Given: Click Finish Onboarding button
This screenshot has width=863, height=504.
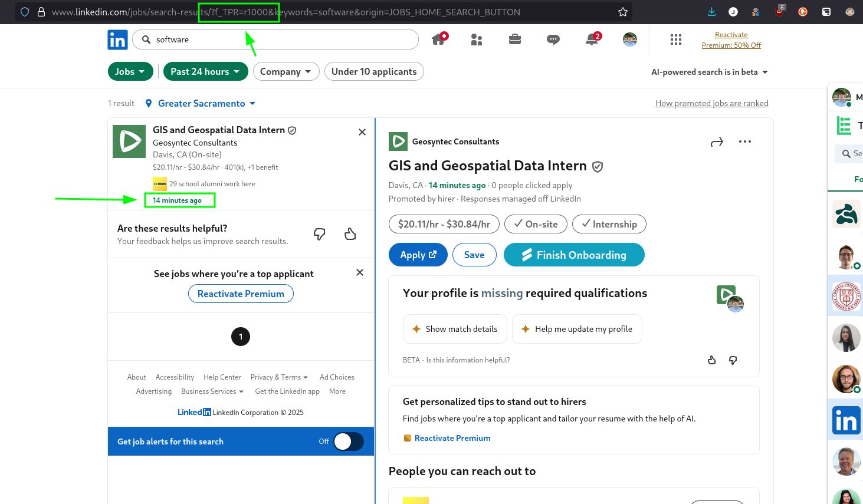Looking at the screenshot, I should 574,255.
